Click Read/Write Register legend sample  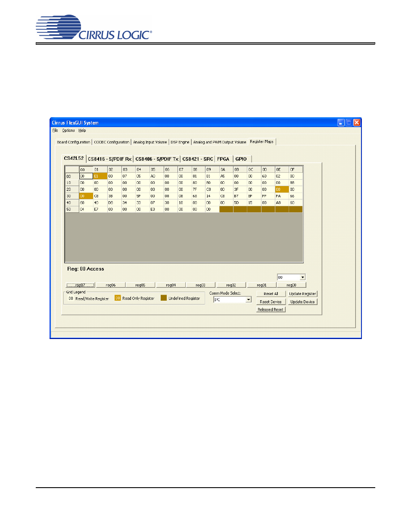coord(71,298)
